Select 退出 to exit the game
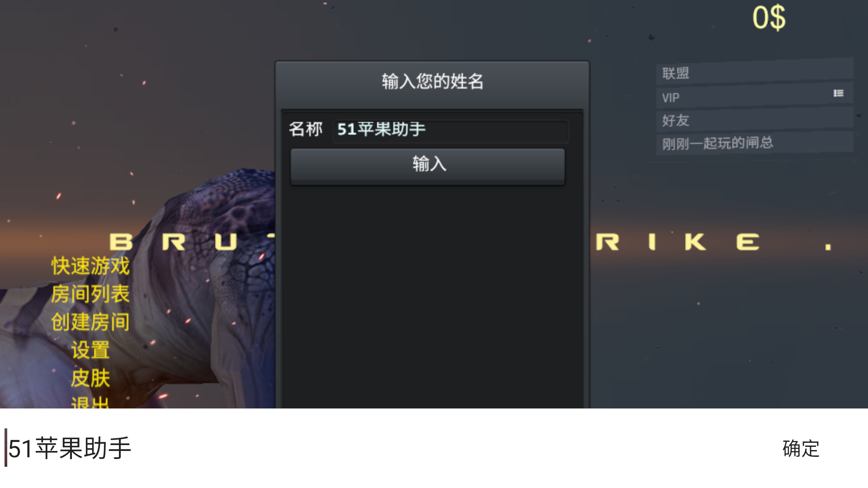The width and height of the screenshot is (868, 488). click(90, 402)
